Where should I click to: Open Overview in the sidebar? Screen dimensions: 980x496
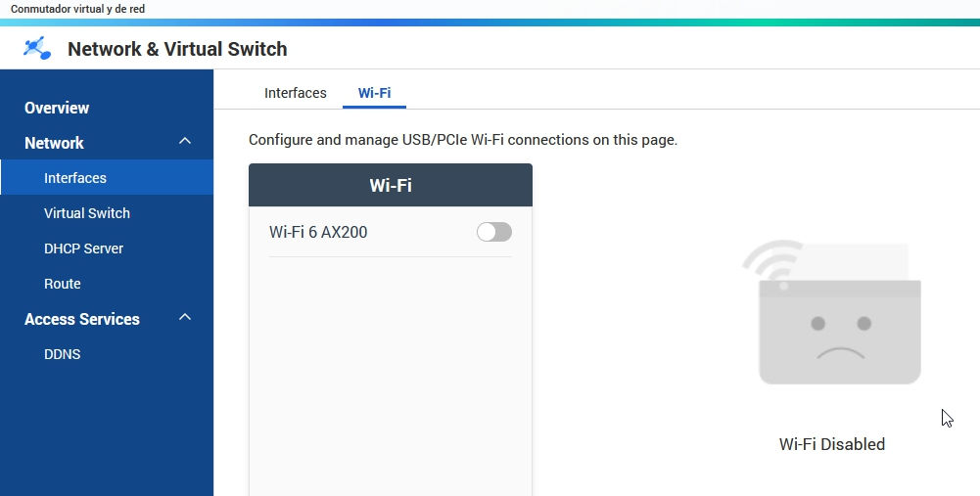tap(57, 108)
